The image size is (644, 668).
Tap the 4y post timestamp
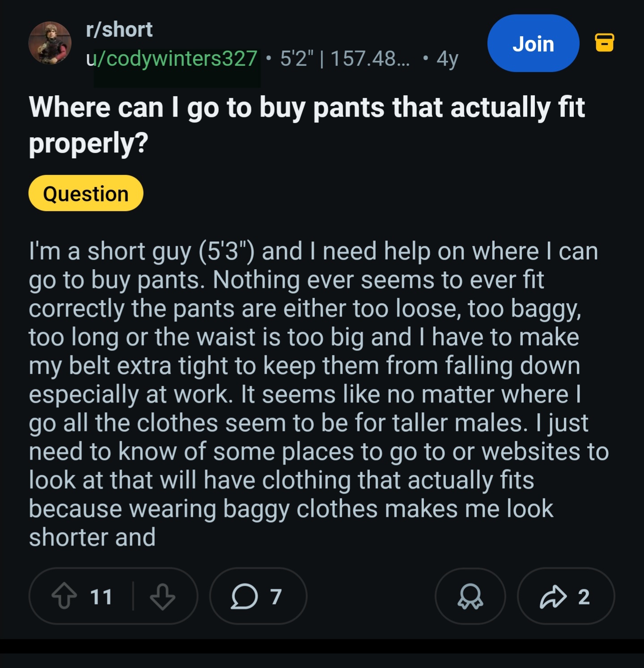pos(447,59)
